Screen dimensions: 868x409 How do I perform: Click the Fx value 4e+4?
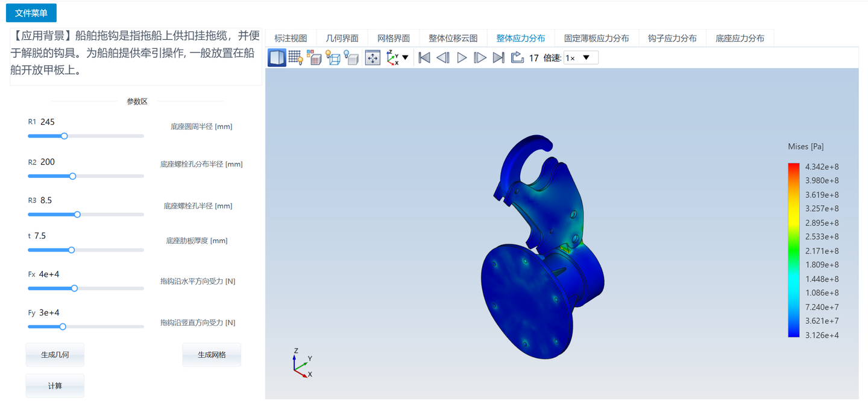coord(49,274)
